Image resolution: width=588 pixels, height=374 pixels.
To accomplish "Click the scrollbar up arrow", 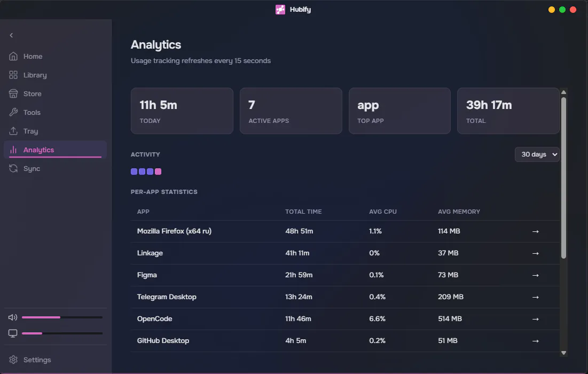I will coord(563,92).
